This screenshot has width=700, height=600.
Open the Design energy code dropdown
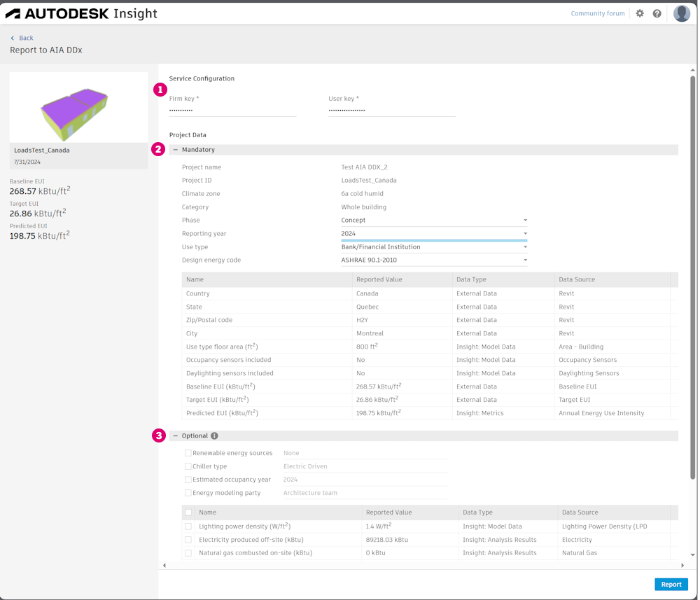[x=434, y=260]
